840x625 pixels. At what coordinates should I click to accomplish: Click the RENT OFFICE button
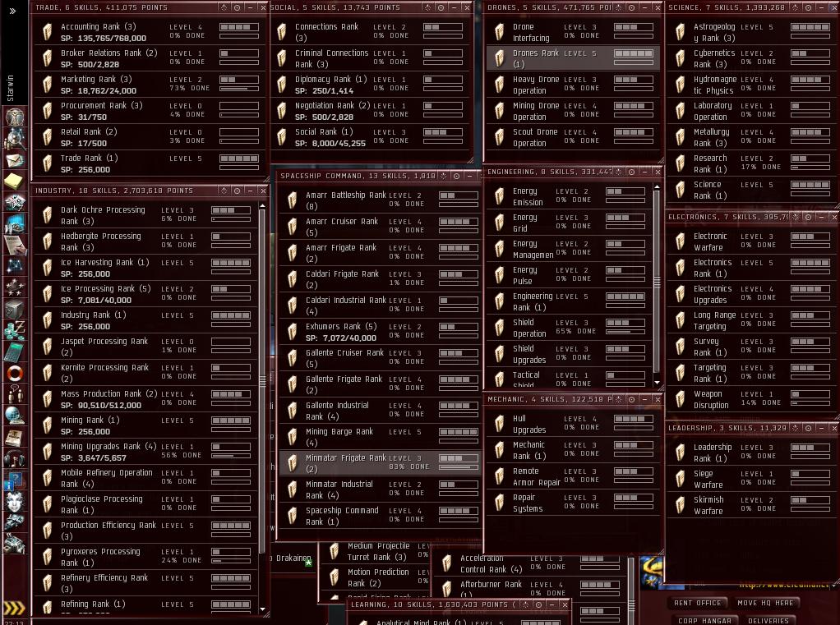pos(697,603)
